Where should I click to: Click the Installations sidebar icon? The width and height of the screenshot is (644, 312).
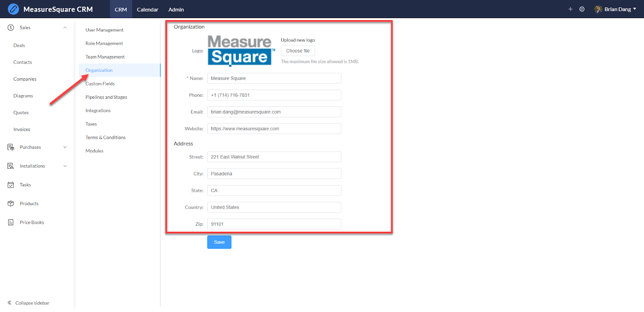click(11, 166)
